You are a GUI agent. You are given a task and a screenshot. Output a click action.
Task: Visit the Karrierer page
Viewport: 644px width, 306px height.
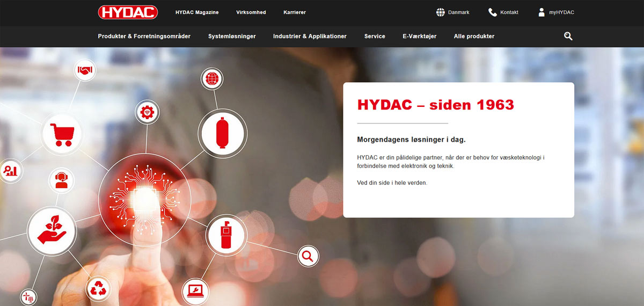(295, 12)
